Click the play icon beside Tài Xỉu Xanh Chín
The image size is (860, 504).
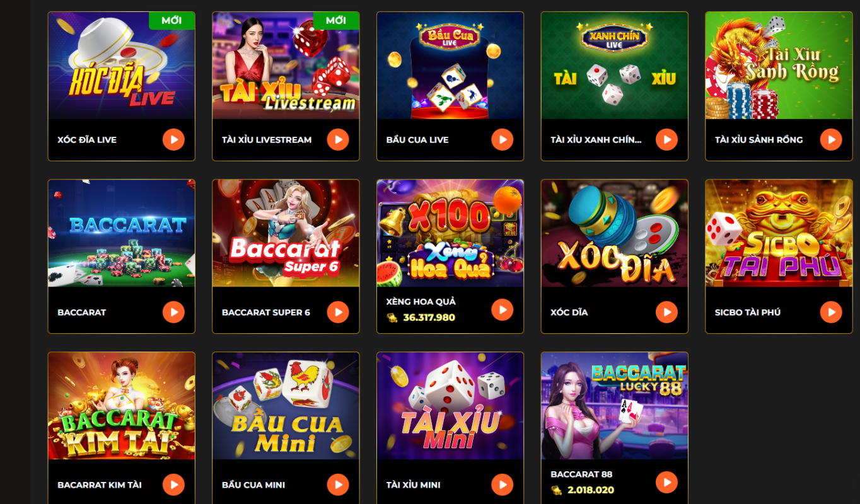pyautogui.click(x=666, y=139)
